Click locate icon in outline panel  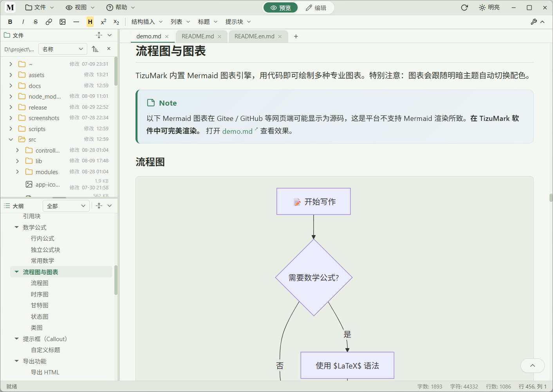[x=99, y=206]
